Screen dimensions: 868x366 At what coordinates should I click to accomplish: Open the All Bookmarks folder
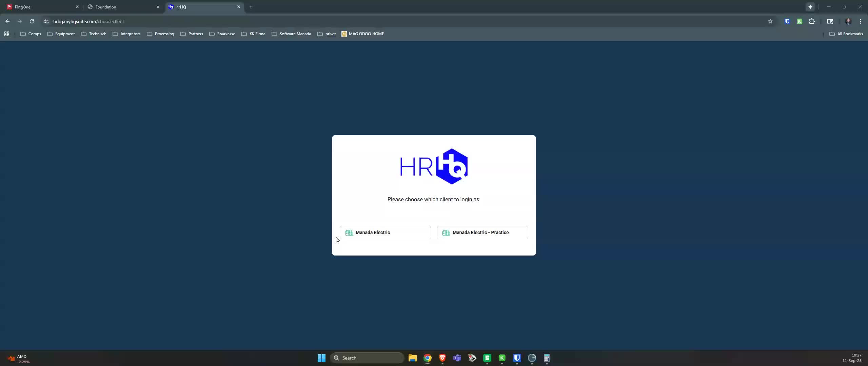tap(846, 34)
